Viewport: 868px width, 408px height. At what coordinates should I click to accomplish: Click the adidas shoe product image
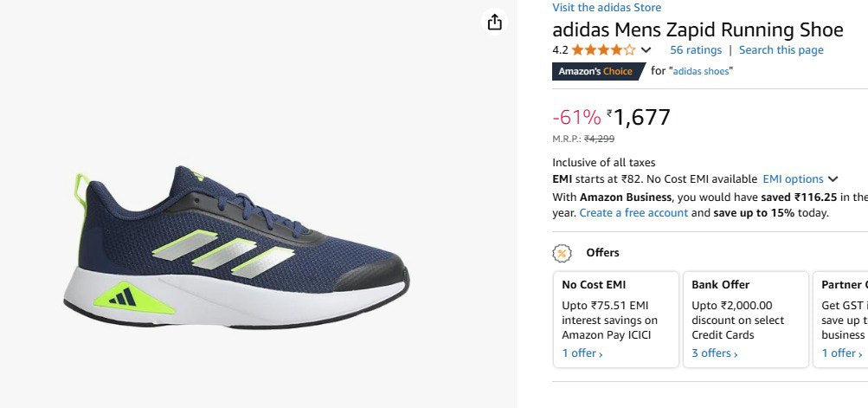coord(235,247)
